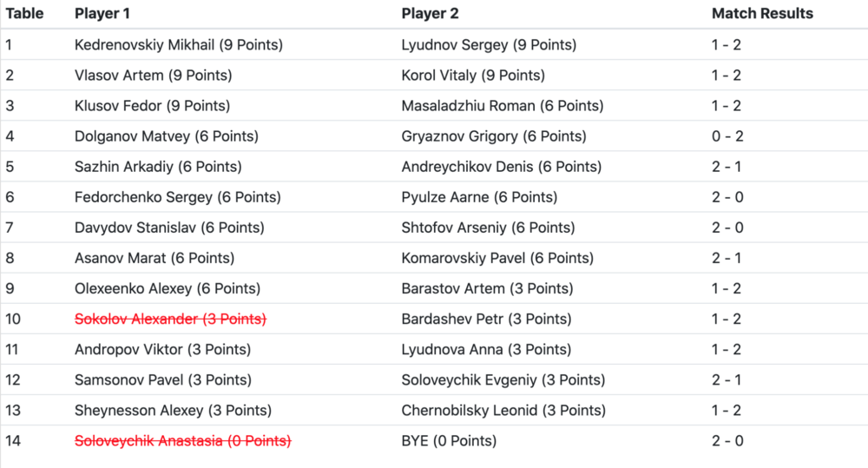Click the Table column header
This screenshot has width=868, height=468.
coord(24,14)
